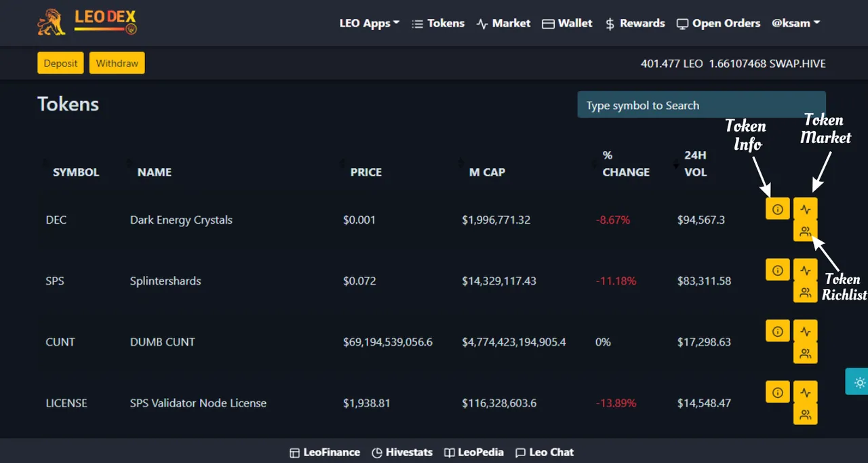Expand the LEO Apps dropdown
This screenshot has height=463, width=868.
click(370, 23)
